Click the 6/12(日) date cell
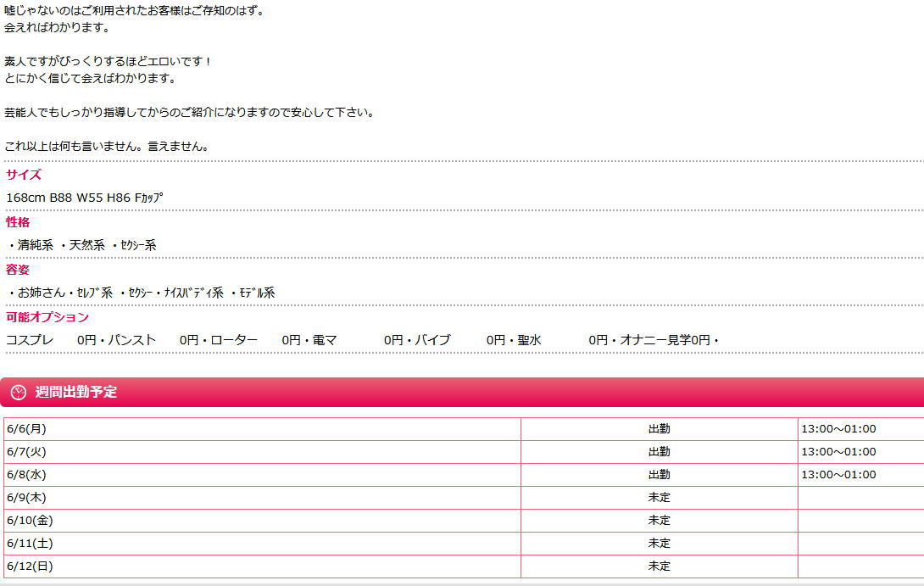The height and width of the screenshot is (586, 924). (30, 566)
